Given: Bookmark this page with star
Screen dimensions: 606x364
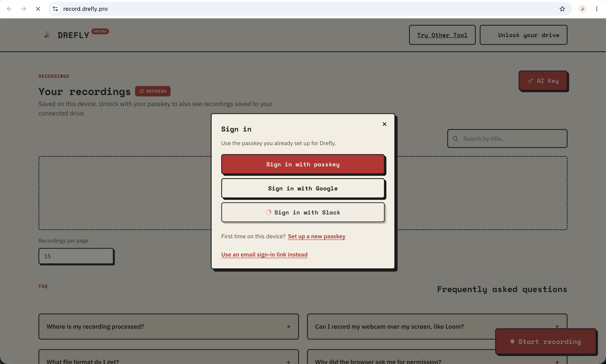Looking at the screenshot, I should [x=562, y=9].
